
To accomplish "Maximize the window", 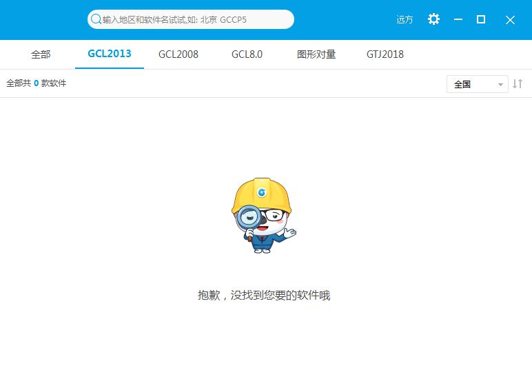I will tap(481, 19).
